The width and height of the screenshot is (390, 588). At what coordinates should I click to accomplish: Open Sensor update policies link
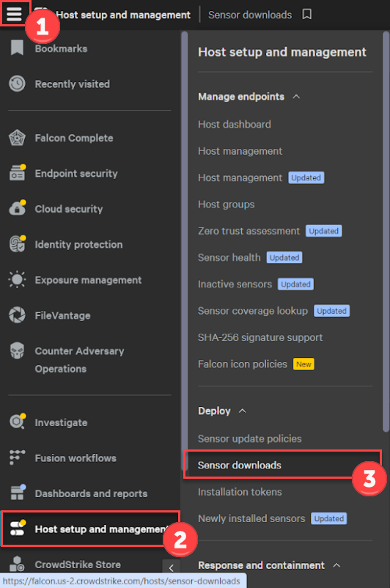(x=250, y=438)
